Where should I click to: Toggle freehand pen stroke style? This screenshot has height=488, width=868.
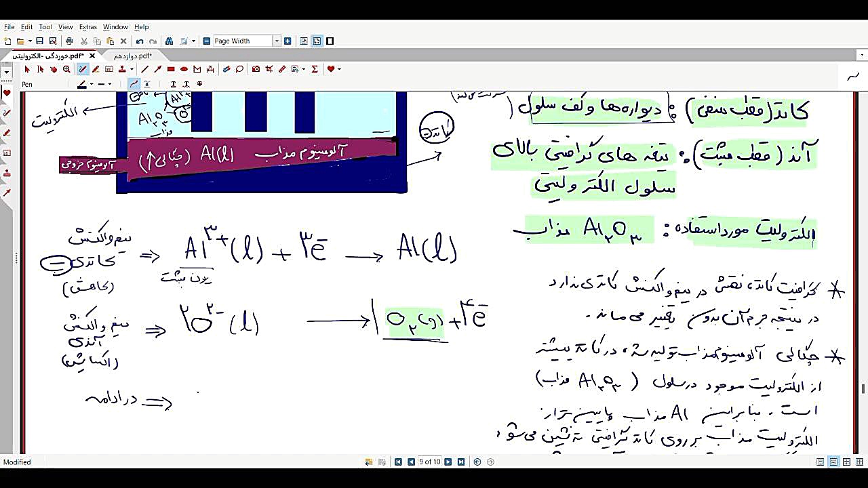(x=134, y=85)
